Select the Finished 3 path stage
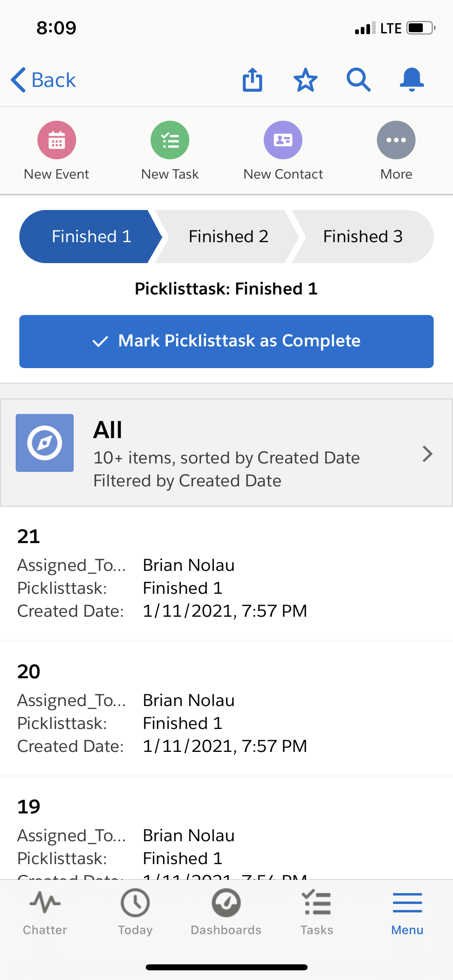Viewport: 453px width, 980px height. [x=362, y=237]
